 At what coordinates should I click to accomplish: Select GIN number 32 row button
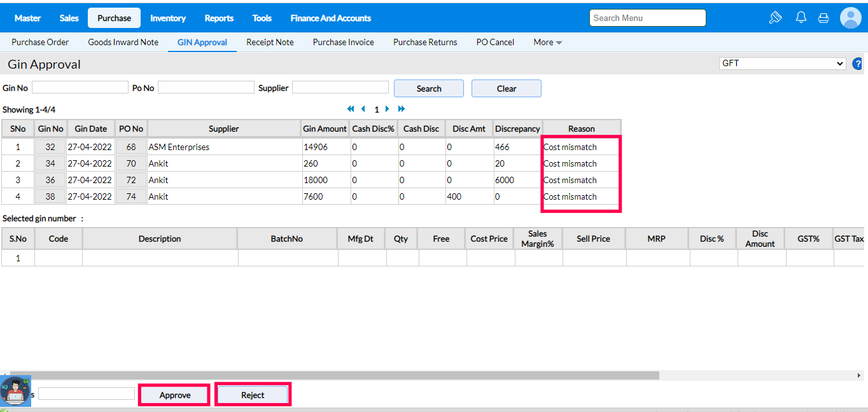50,147
